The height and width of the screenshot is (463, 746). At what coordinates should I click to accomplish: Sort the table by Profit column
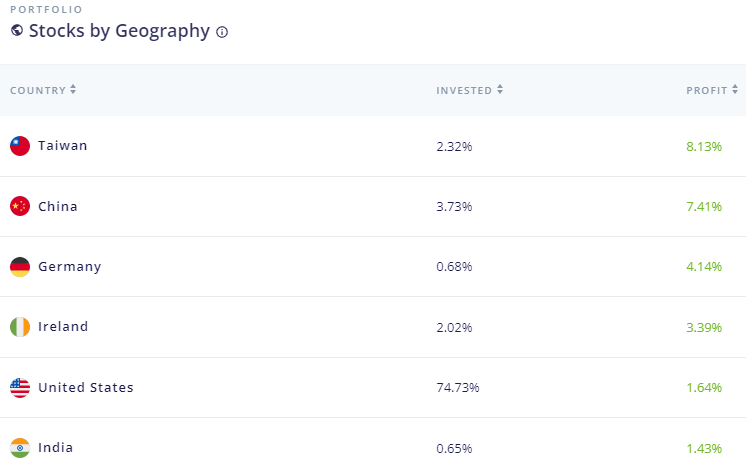(x=712, y=90)
